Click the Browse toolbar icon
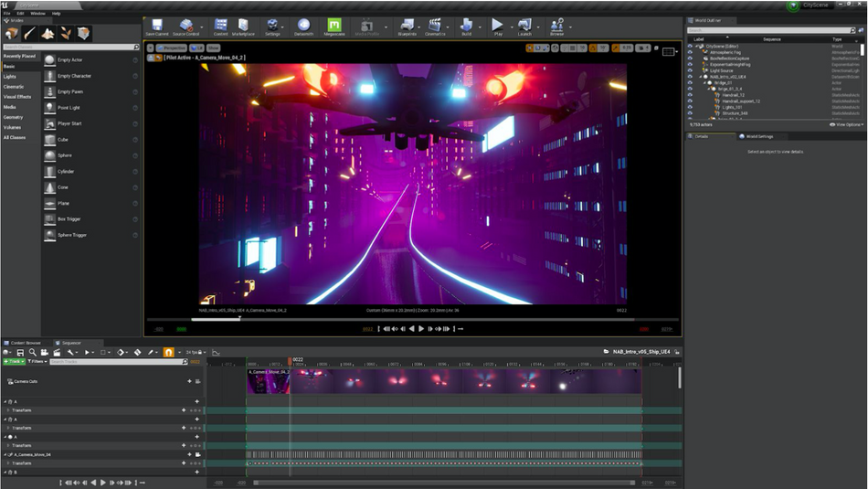Viewport: 868px width, 489px height. click(557, 27)
